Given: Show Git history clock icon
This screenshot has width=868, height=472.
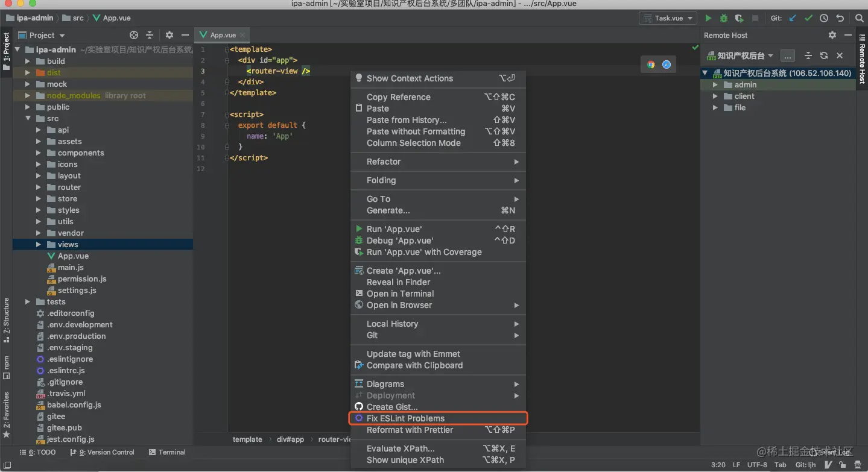Looking at the screenshot, I should click(x=824, y=18).
